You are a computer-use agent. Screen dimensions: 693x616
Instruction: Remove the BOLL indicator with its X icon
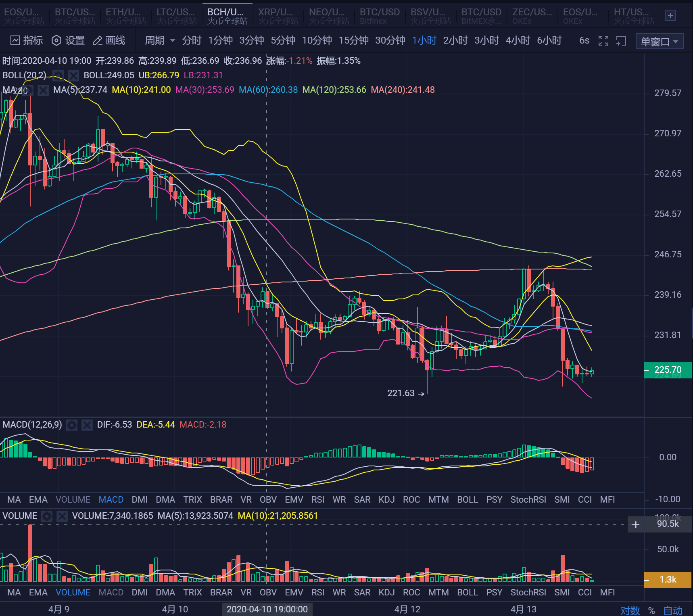[73, 75]
